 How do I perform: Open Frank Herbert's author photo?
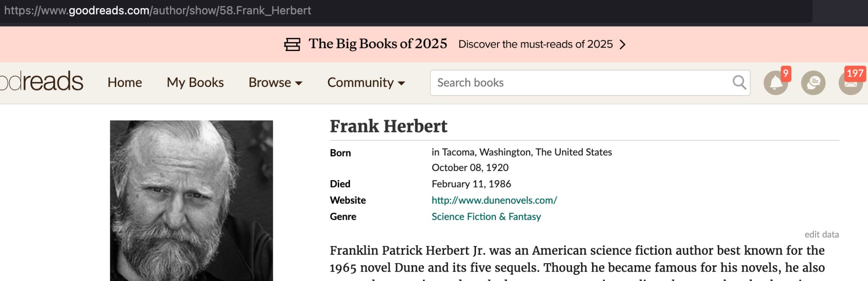pos(191,200)
